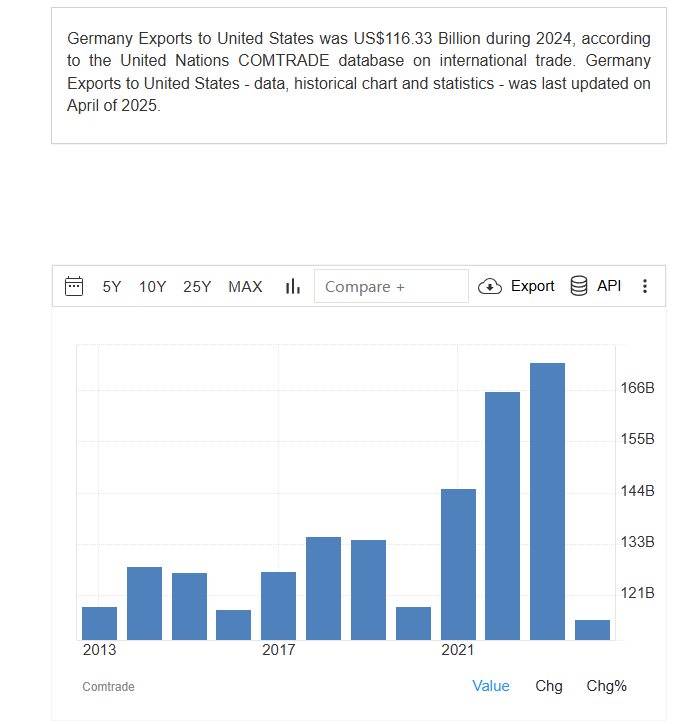Switch to the Value tab
Image resolution: width=685 pixels, height=724 pixels.
coord(491,686)
